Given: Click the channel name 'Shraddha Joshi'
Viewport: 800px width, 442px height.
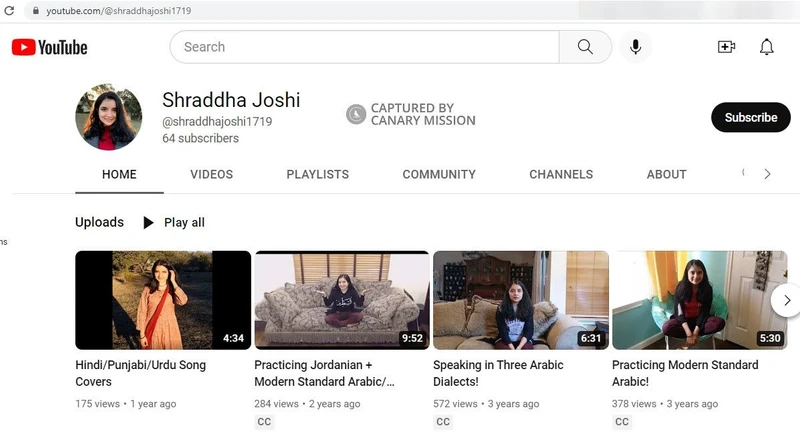Looking at the screenshot, I should coord(231,100).
